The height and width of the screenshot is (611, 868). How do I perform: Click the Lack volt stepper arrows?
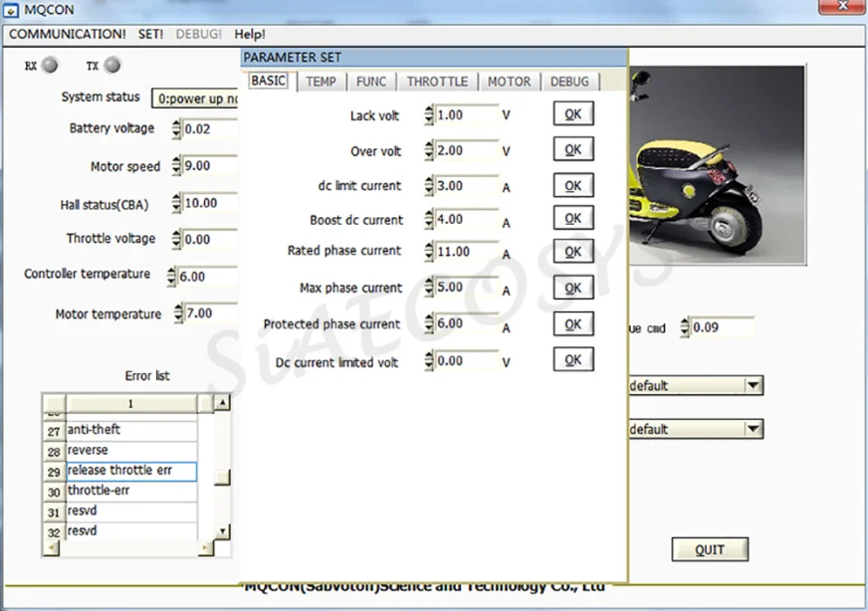[x=429, y=115]
